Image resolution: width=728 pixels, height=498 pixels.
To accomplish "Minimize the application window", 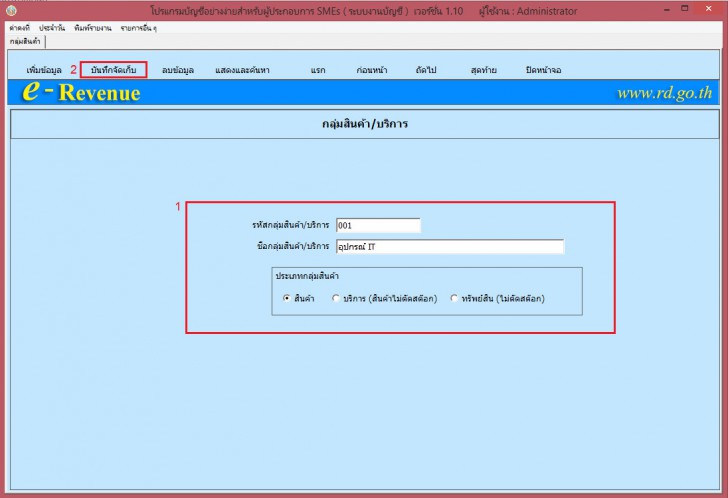I will click(x=667, y=10).
